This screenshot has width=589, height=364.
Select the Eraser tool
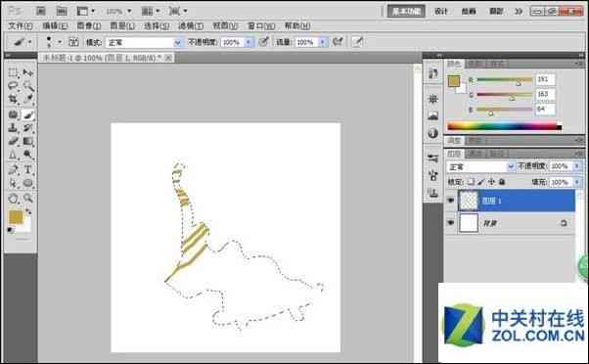click(13, 141)
